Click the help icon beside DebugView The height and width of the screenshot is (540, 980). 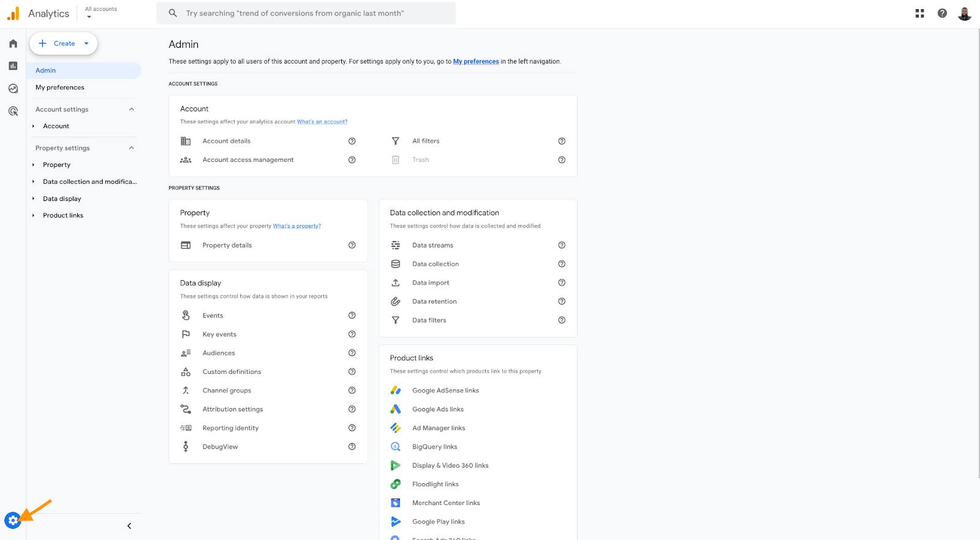pos(352,447)
